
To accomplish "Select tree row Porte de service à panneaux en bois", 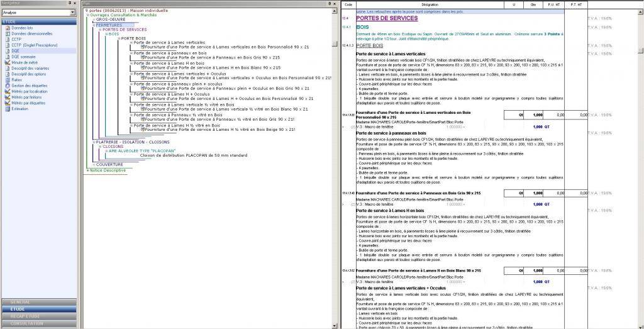I will [170, 53].
